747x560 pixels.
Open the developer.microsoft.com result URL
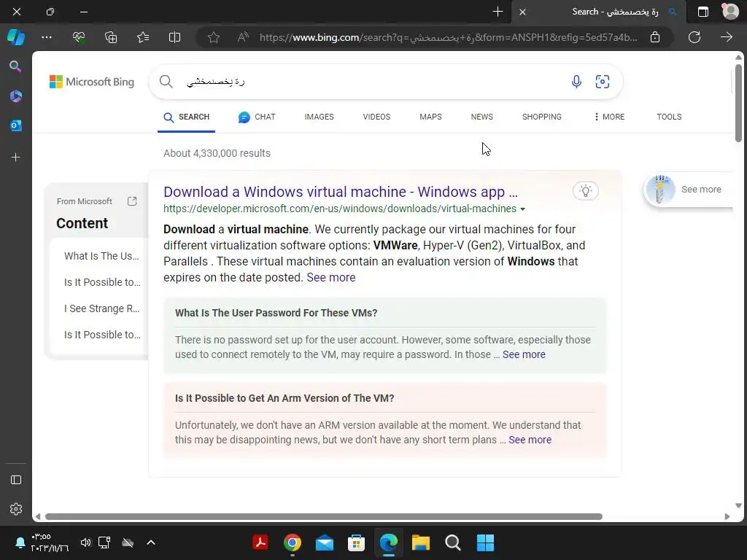tap(340, 209)
